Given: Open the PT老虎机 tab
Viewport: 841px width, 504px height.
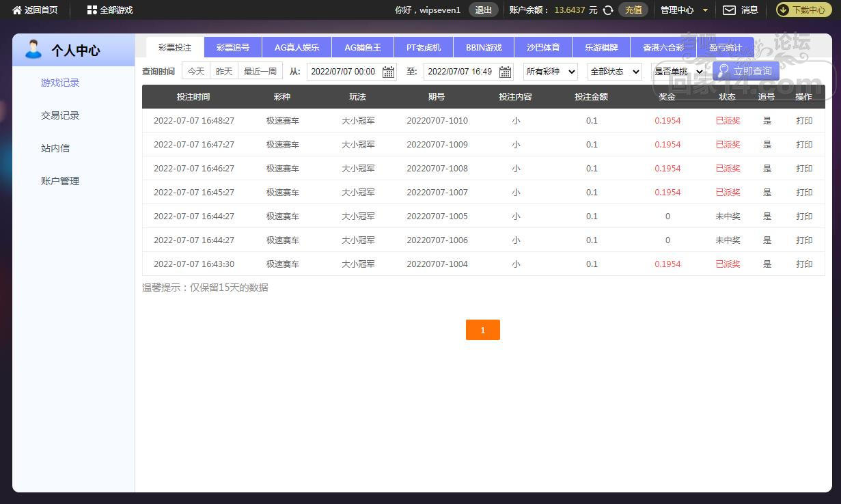Looking at the screenshot, I should (424, 48).
